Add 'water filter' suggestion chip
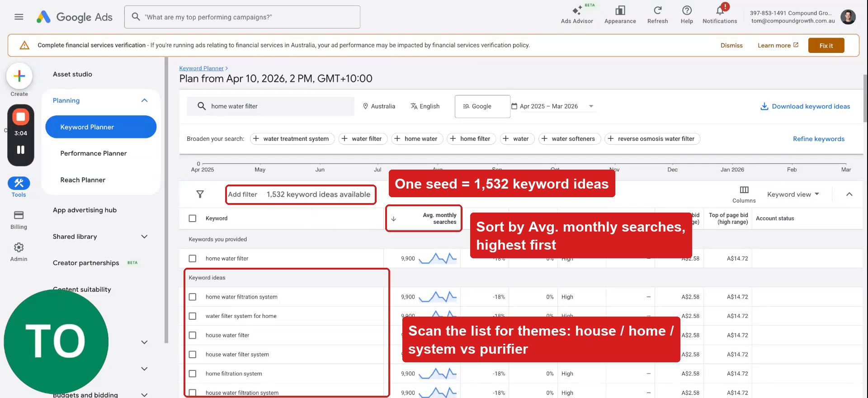868x398 pixels. click(363, 139)
